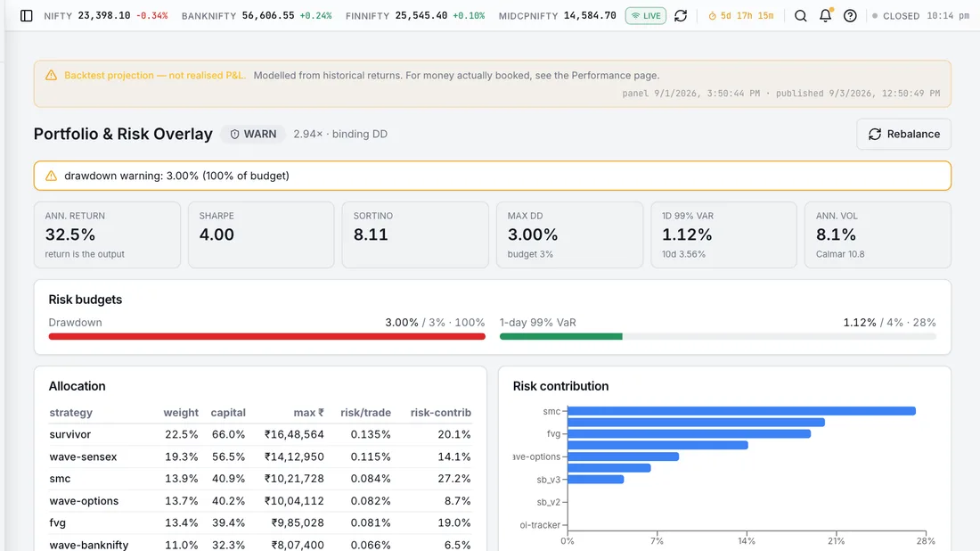Click the 10d 3.56% VaR value
Image resolution: width=980 pixels, height=551 pixels.
(683, 254)
